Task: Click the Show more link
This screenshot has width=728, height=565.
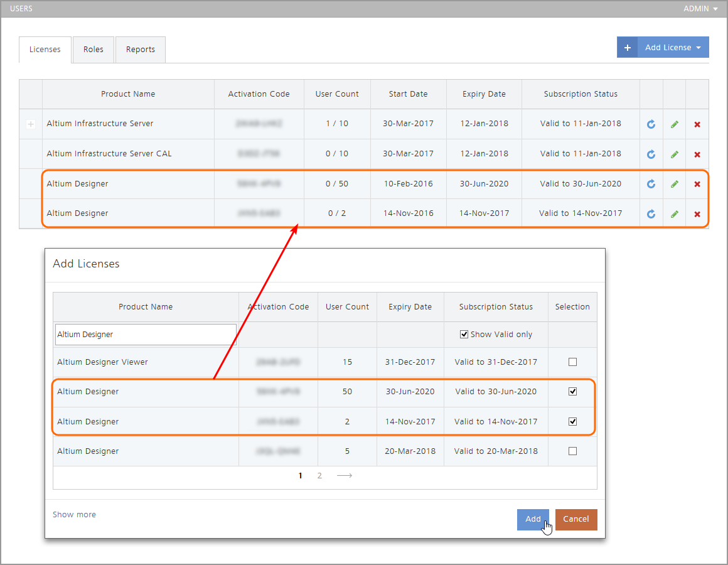Action: [x=74, y=515]
